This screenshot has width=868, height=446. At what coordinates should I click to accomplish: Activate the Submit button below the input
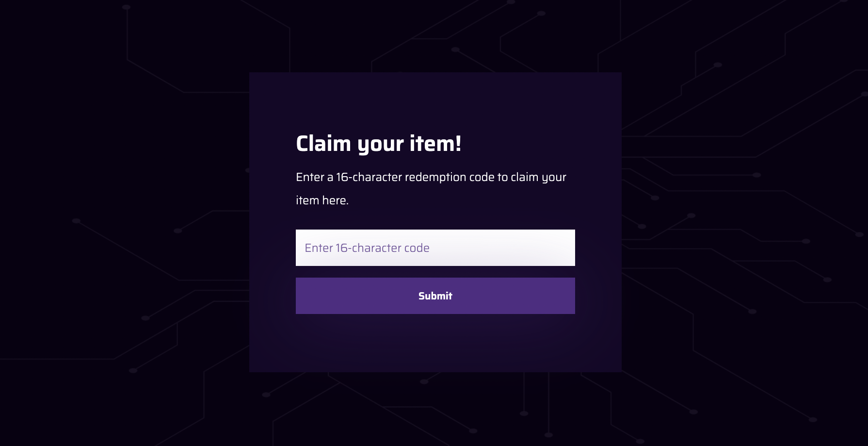click(435, 296)
